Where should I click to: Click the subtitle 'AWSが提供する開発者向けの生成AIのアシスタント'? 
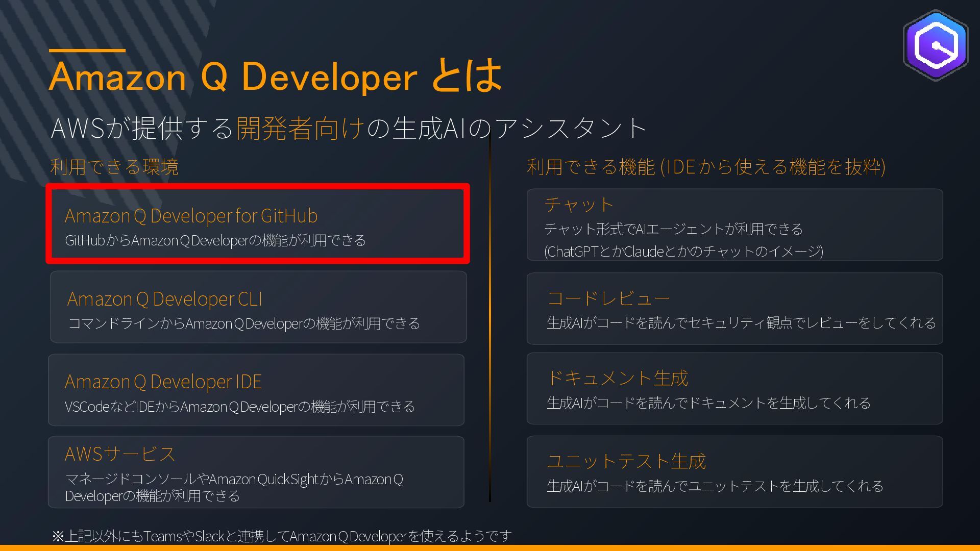click(x=349, y=128)
